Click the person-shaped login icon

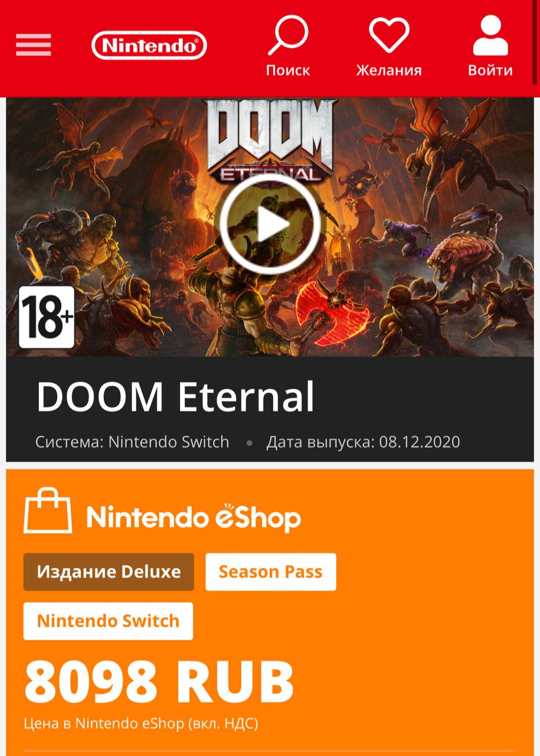(x=490, y=35)
